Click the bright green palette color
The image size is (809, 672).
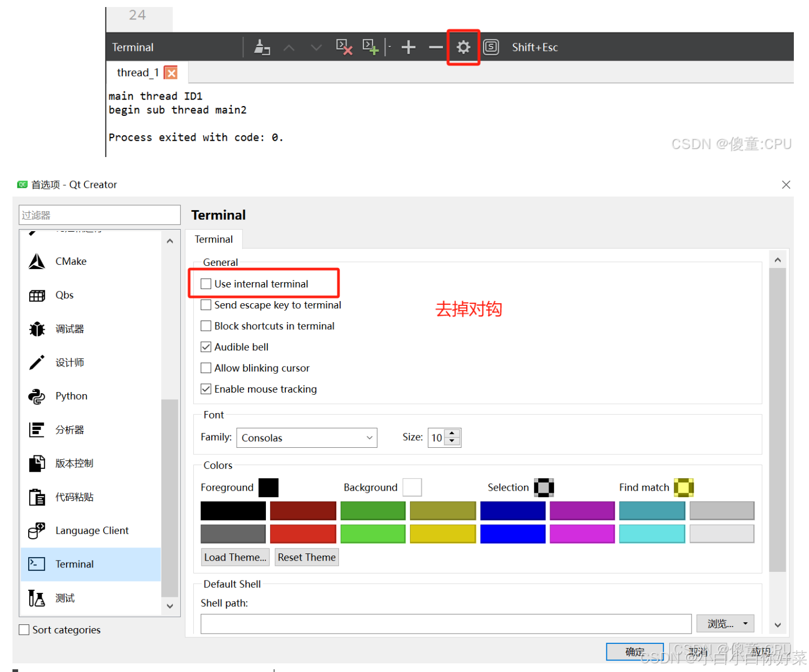373,534
